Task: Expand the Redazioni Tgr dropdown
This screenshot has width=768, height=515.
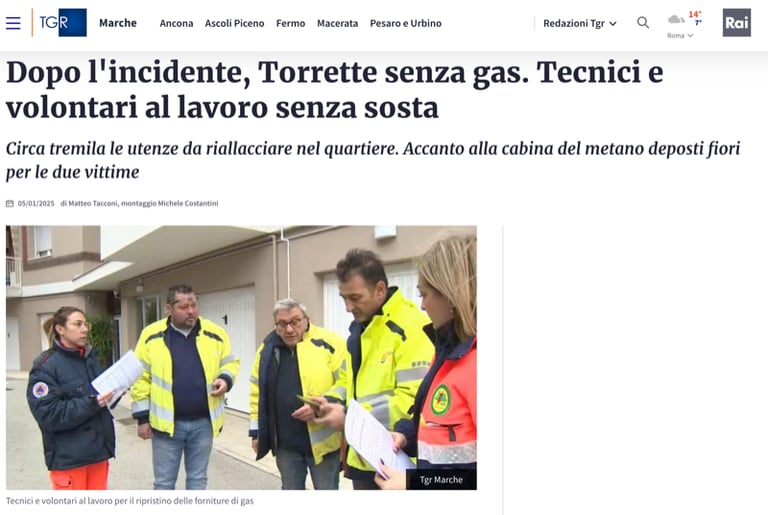Action: (580, 23)
